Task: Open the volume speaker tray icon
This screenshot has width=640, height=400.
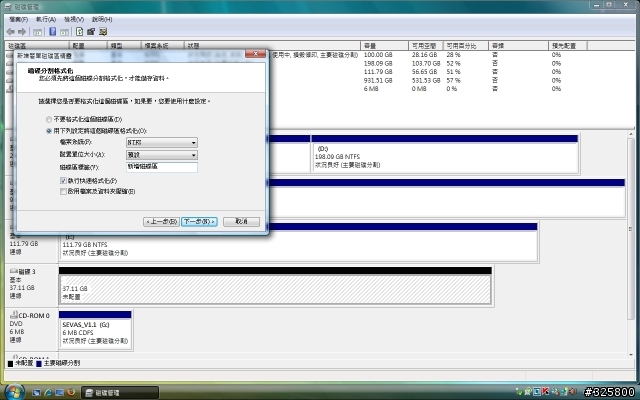Action: (x=573, y=391)
